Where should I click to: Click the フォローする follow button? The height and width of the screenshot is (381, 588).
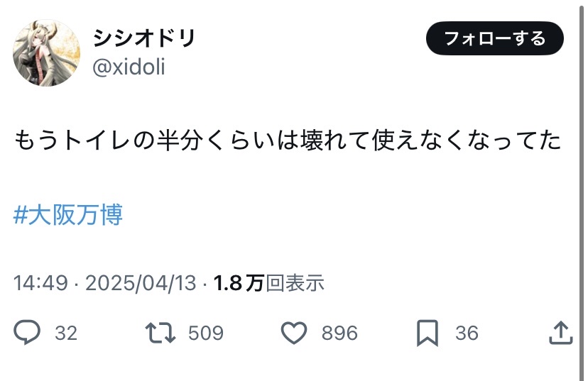tap(495, 38)
